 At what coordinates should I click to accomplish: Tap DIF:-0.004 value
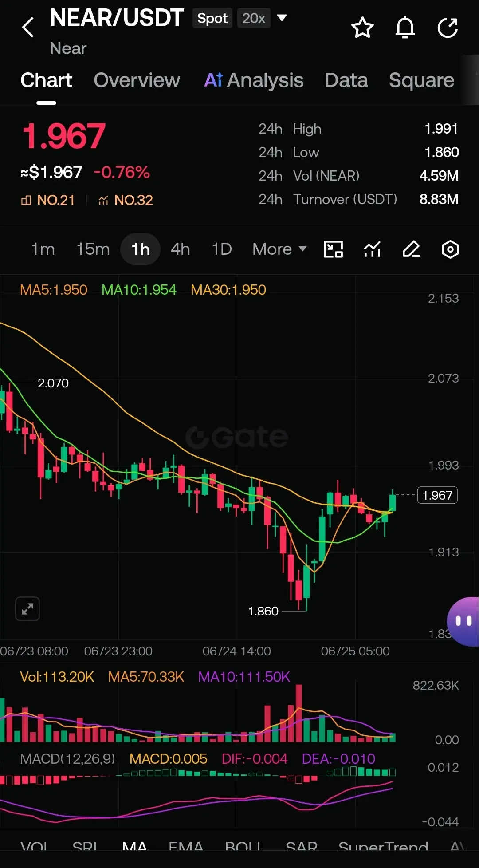255,759
